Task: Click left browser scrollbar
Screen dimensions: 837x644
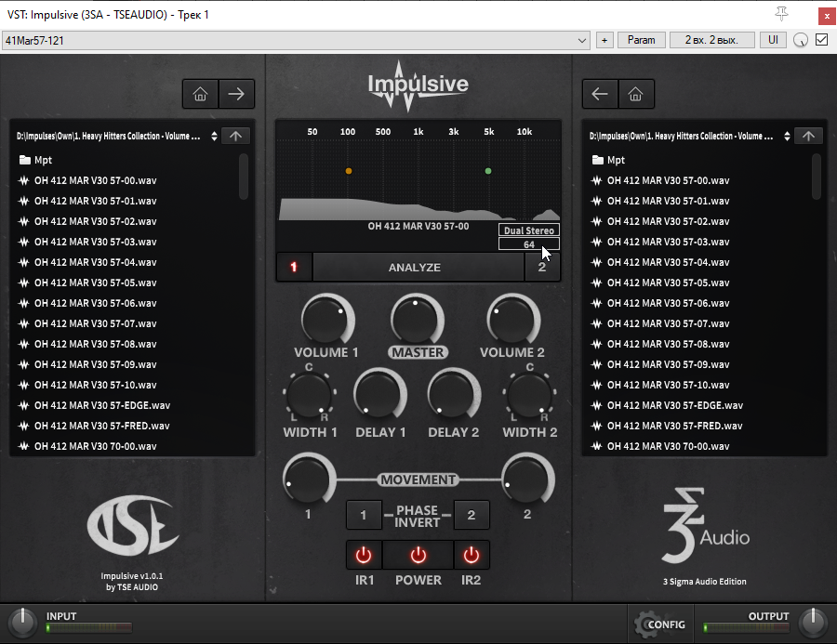Action: [244, 177]
